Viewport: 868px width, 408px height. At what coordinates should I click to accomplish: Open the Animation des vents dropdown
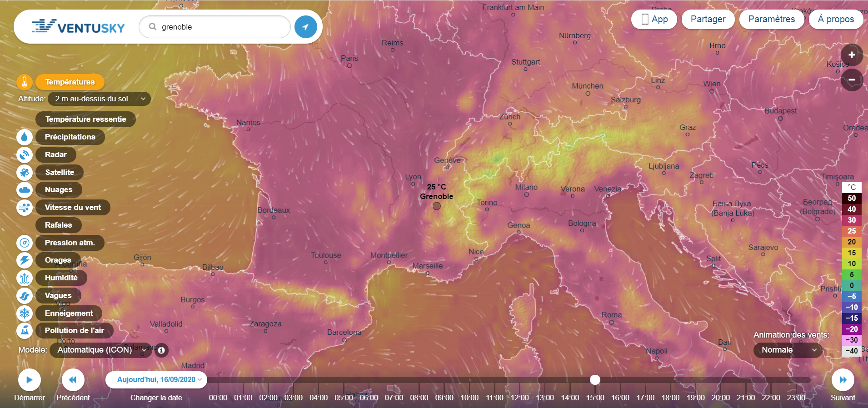pos(788,350)
